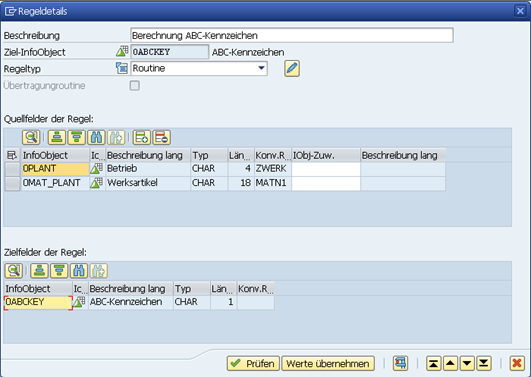Select the 0PLANT cell

(x=55, y=169)
